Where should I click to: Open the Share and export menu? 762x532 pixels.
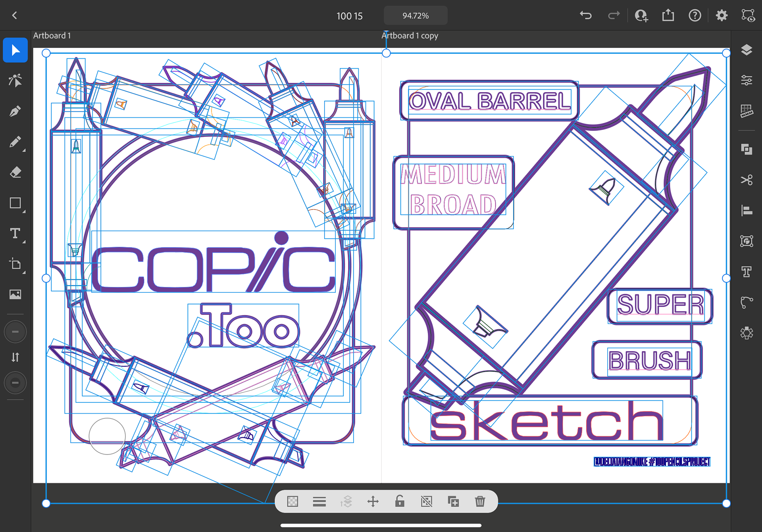coord(668,15)
